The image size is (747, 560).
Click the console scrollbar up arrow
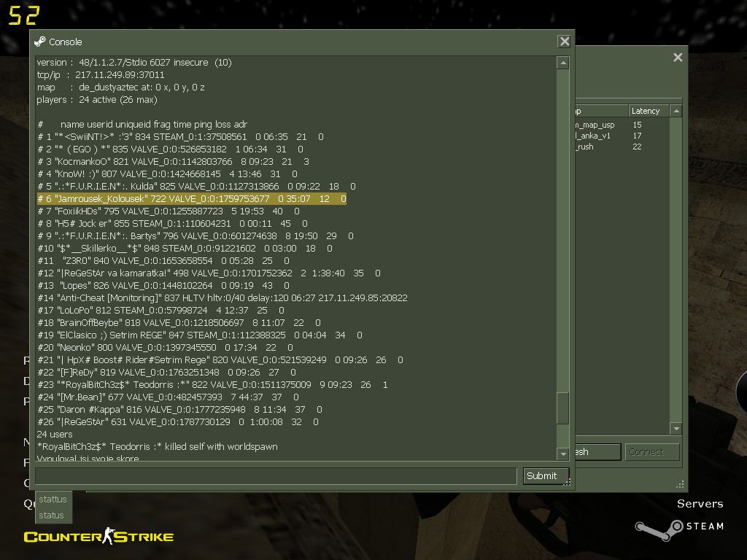[x=562, y=63]
